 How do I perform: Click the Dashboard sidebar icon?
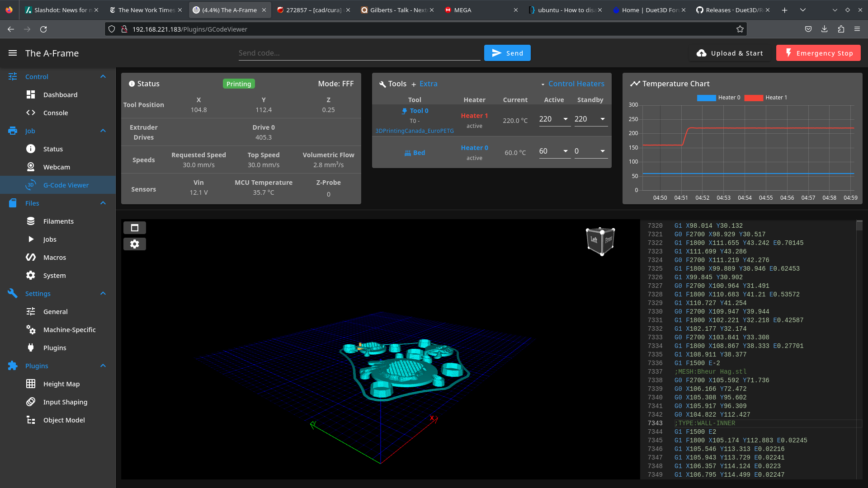tap(30, 94)
